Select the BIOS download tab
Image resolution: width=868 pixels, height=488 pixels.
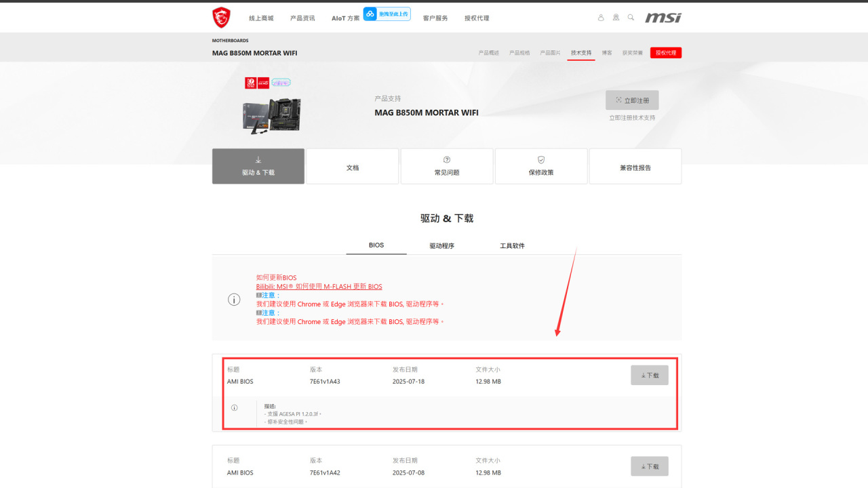tap(376, 245)
